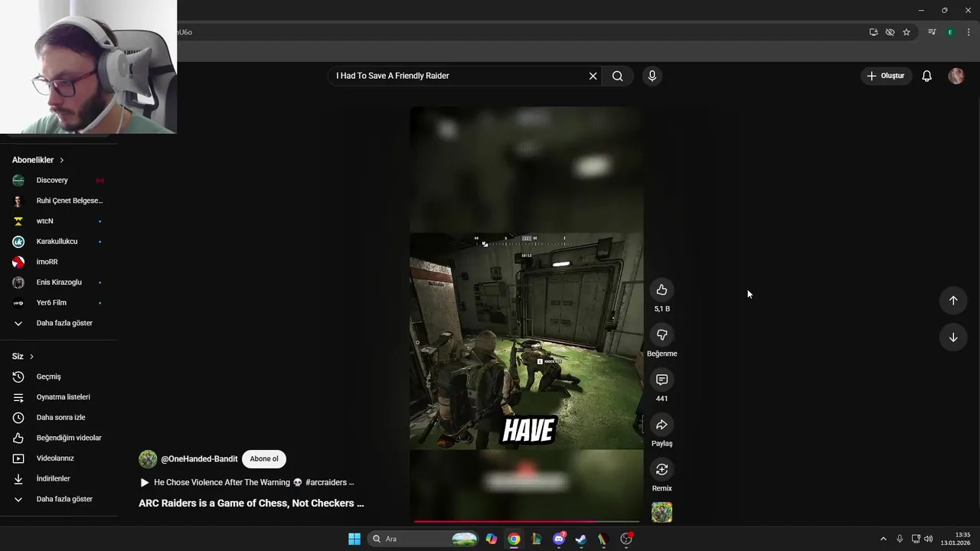Start voice search with microphone
This screenshot has height=551, width=980.
point(652,76)
